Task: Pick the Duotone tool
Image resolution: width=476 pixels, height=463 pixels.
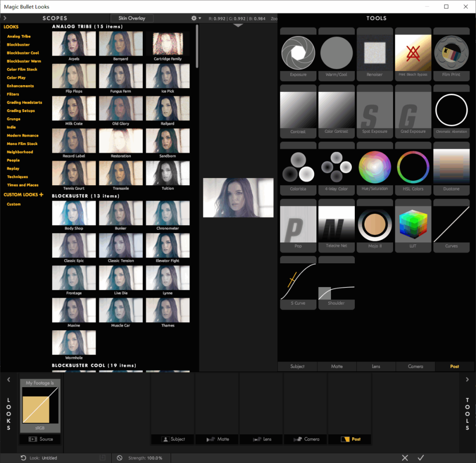Action: point(451,168)
